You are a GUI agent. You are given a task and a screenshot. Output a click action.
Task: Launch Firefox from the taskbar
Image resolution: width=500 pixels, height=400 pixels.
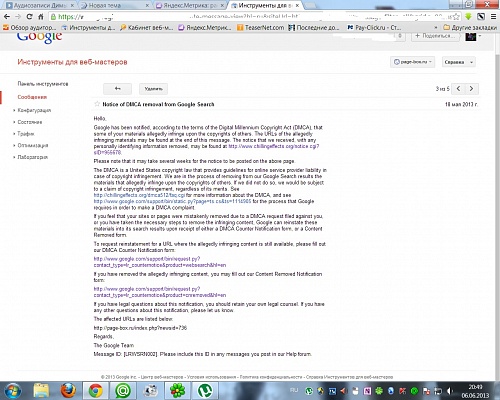[68, 391]
